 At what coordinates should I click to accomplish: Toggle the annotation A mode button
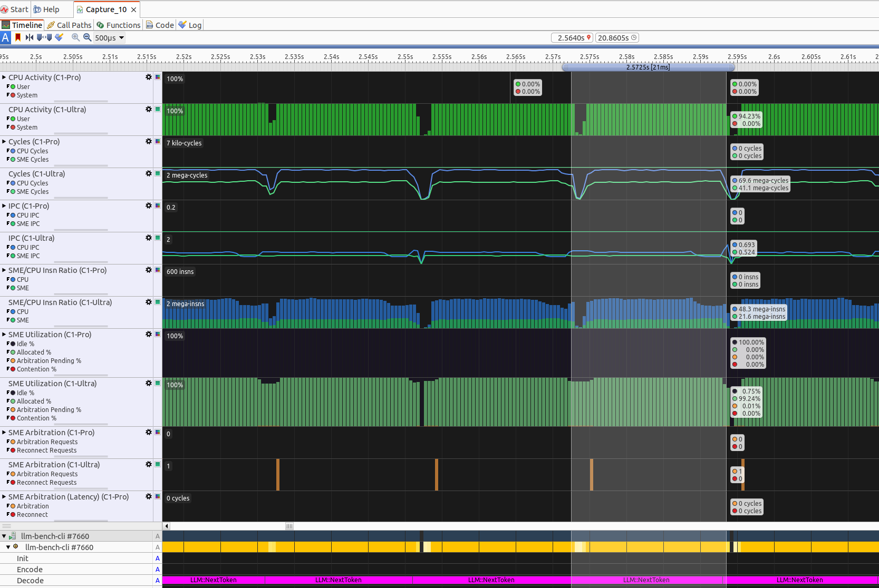5,37
